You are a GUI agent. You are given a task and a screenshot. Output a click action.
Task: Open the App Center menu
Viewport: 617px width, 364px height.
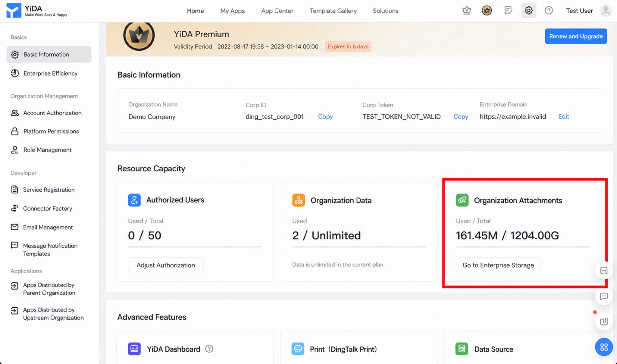pos(277,11)
